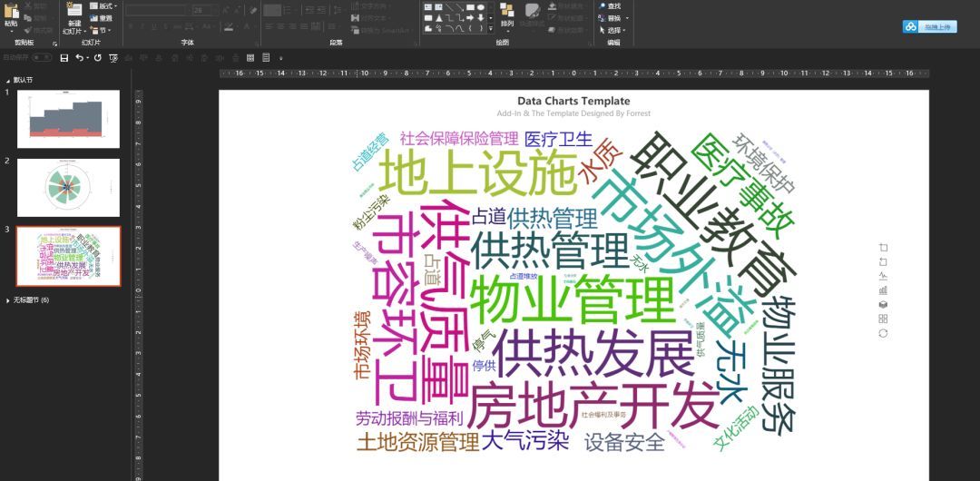Select the oval shape in gallery
Screen dimensions: 980x481
pos(481,7)
